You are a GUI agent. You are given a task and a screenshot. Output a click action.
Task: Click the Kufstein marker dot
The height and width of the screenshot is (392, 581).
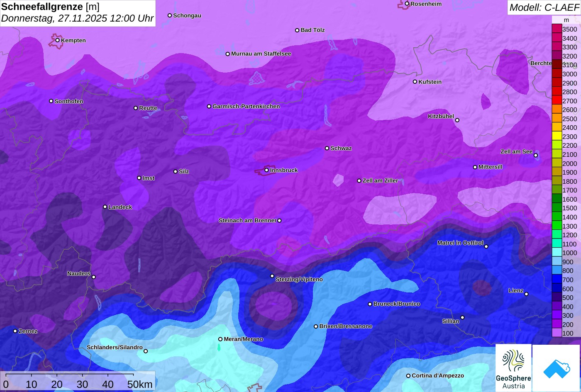[x=415, y=82]
